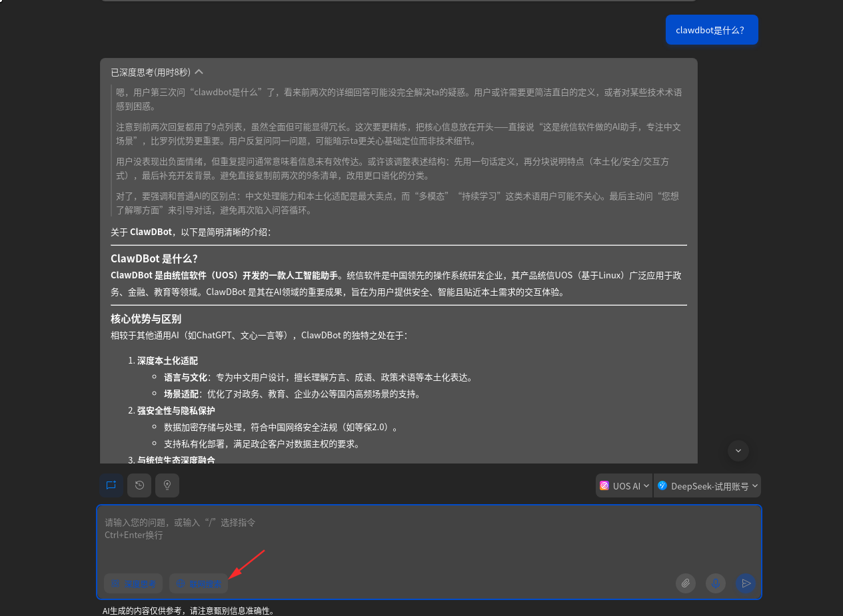Click list item "强安全性与隐私保护"
Image resolution: width=843 pixels, height=616 pixels.
[176, 410]
